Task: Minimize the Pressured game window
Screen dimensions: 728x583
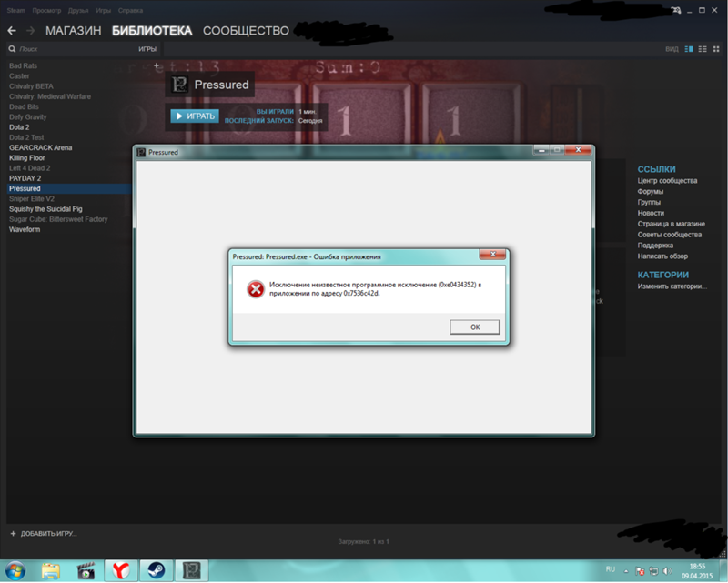Action: click(541, 149)
